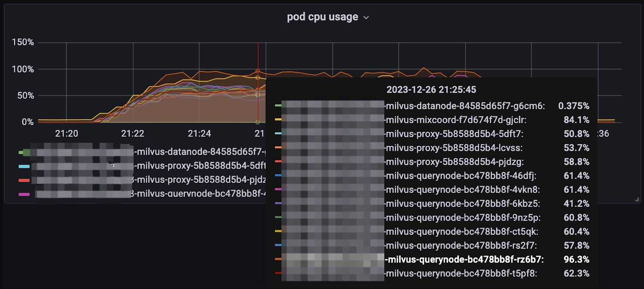Click the mixcoord-f7d674f7d-gjclr tooltip row
Viewport: 644px width, 289px height.
point(432,120)
